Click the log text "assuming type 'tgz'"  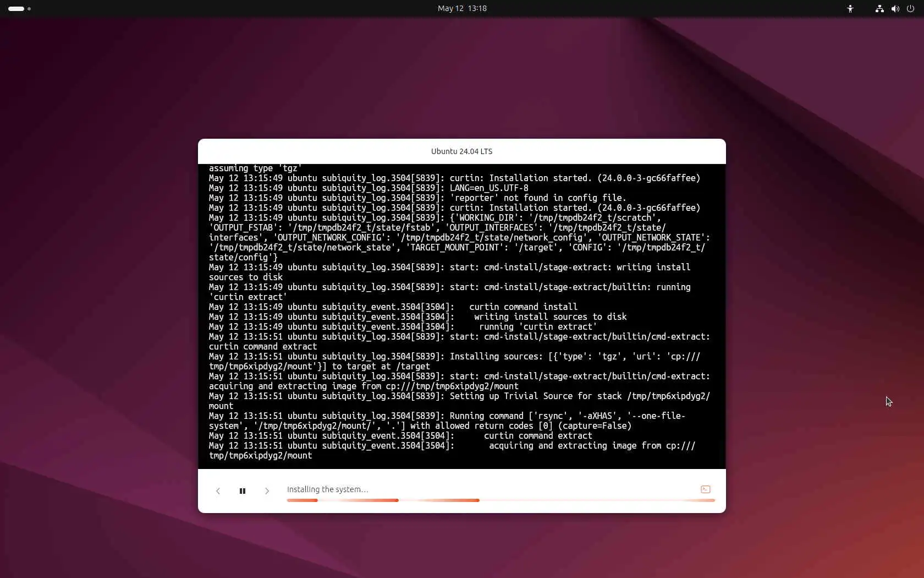click(255, 168)
